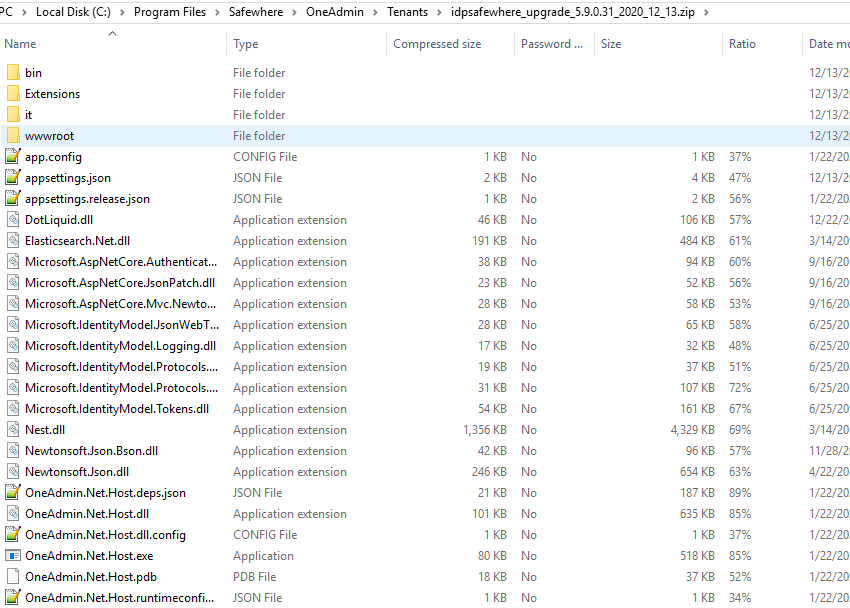
Task: Click the OneAdmin.Net.Host.runtimeconfig JSON icon
Action: click(13, 598)
